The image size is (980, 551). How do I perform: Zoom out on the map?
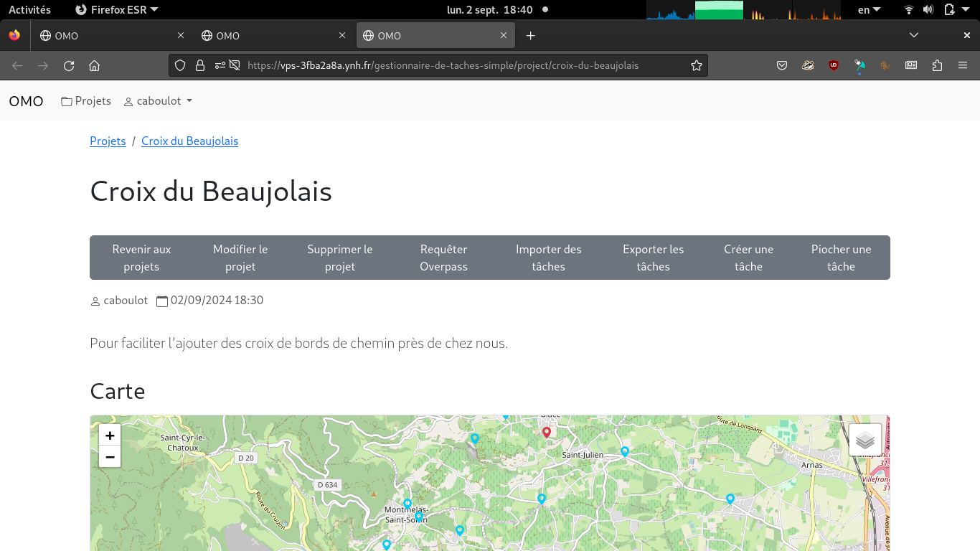pos(110,457)
